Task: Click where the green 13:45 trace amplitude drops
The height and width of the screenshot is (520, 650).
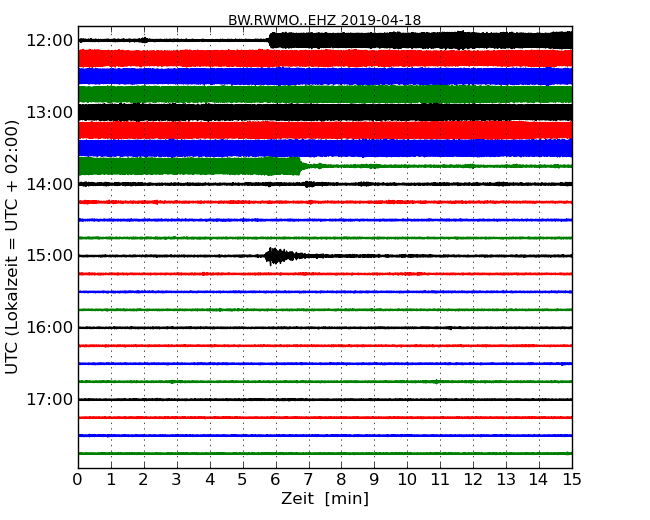Action: click(302, 166)
